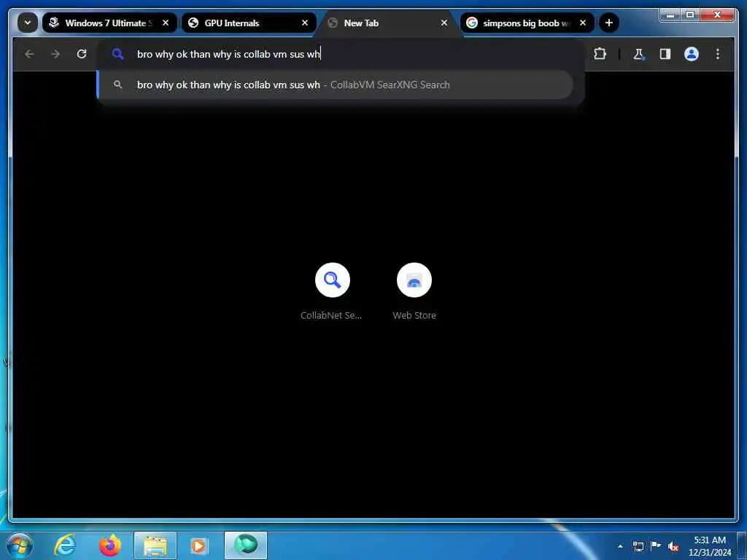This screenshot has height=560, width=747.
Task: Maximize the browser window
Action: 690,15
